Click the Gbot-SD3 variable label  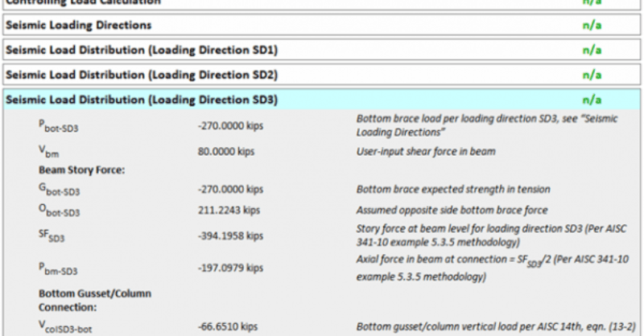[60, 191]
